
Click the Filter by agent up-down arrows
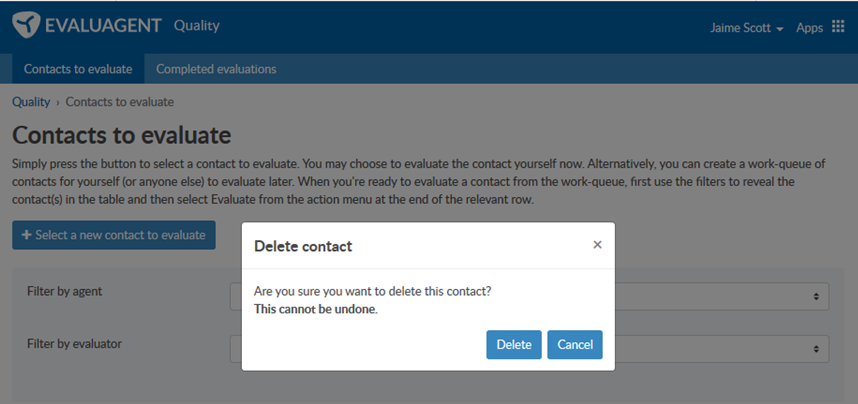coord(816,296)
